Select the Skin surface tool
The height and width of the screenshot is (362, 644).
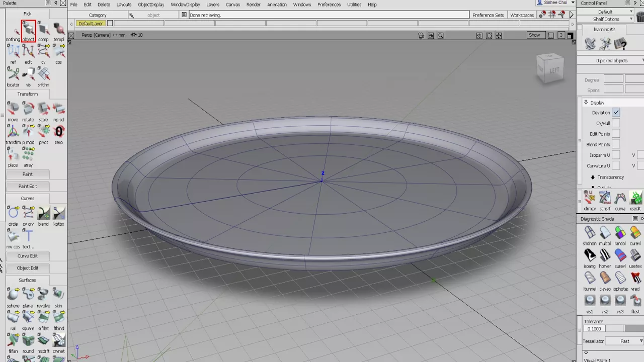pyautogui.click(x=59, y=297)
